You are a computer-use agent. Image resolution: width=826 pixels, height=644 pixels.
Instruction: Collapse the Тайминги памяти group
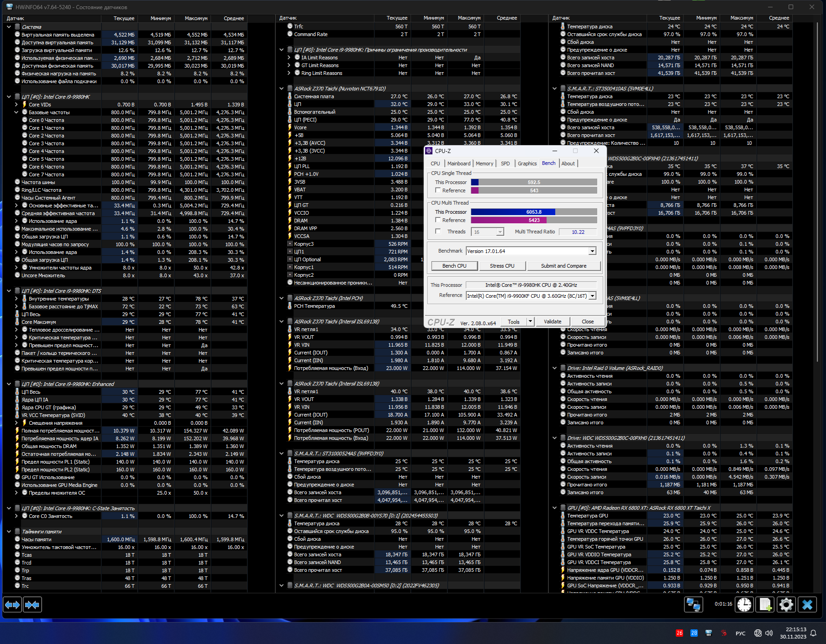pyautogui.click(x=9, y=532)
